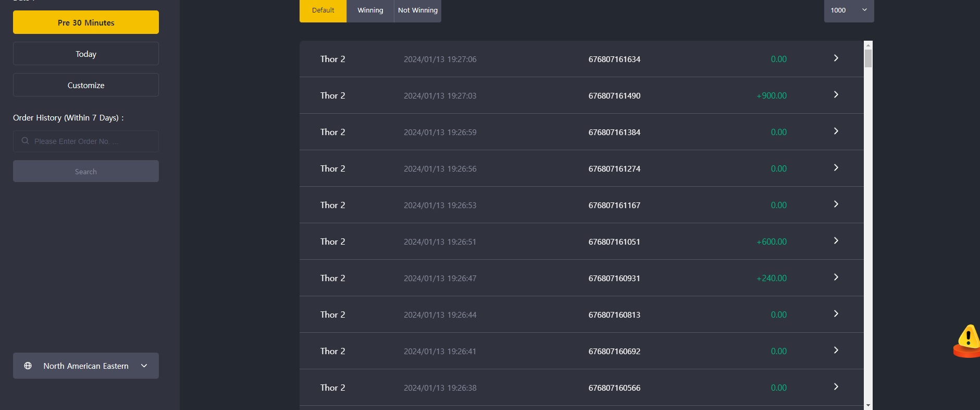Expand order 676807160813 details arrow
Screen dimensions: 980x410
[x=836, y=314]
